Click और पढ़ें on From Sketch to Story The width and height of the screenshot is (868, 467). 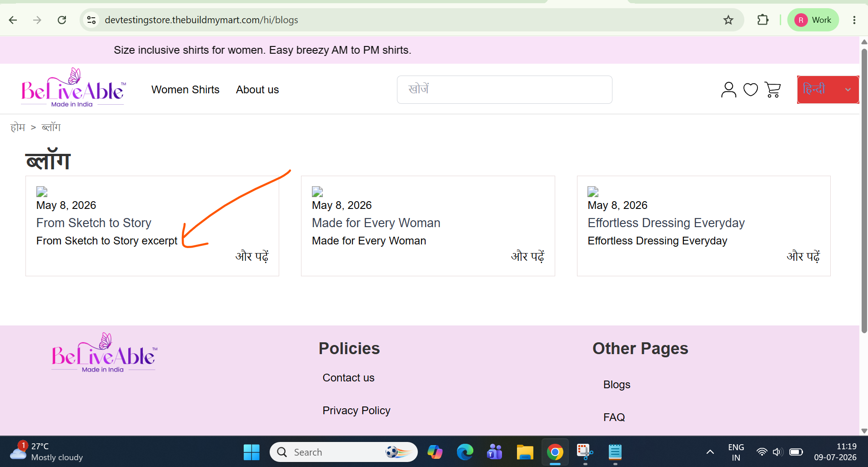[x=252, y=256]
